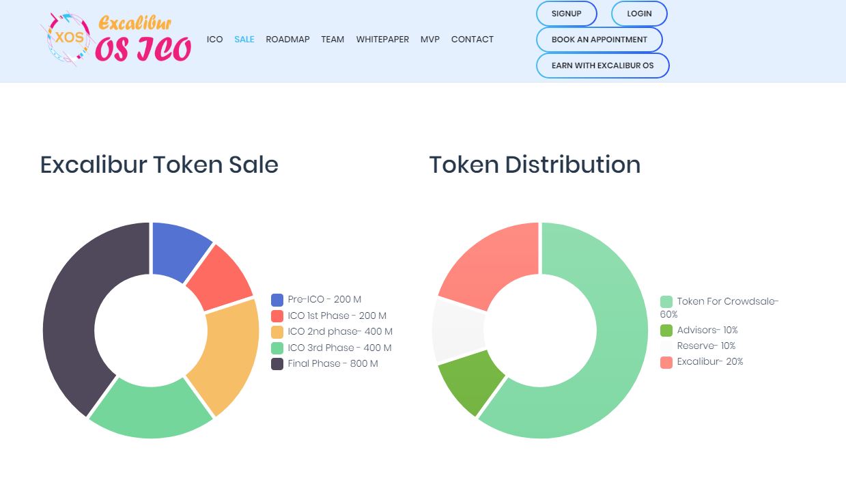Click the Excalibur OS ICO logo
Viewport: 846px width, 504px height.
coord(115,39)
